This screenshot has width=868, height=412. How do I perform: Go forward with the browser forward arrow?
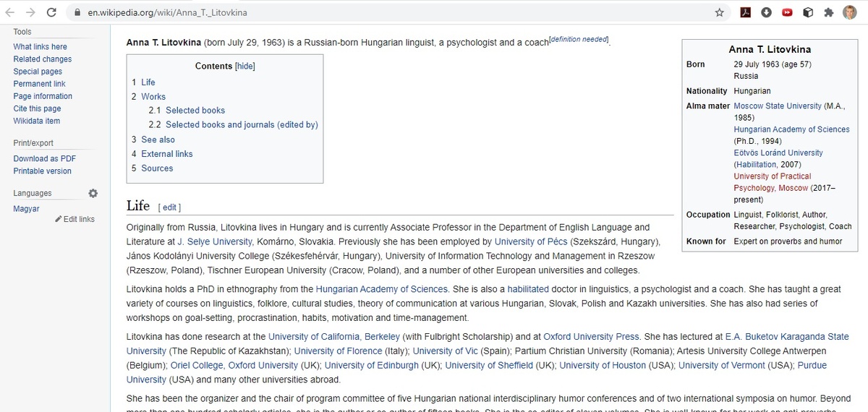coord(30,12)
